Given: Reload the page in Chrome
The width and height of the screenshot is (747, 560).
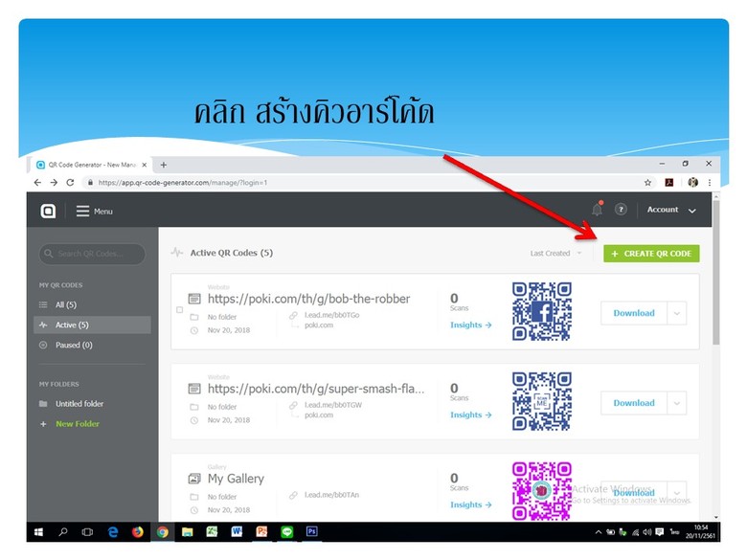Looking at the screenshot, I should click(70, 182).
